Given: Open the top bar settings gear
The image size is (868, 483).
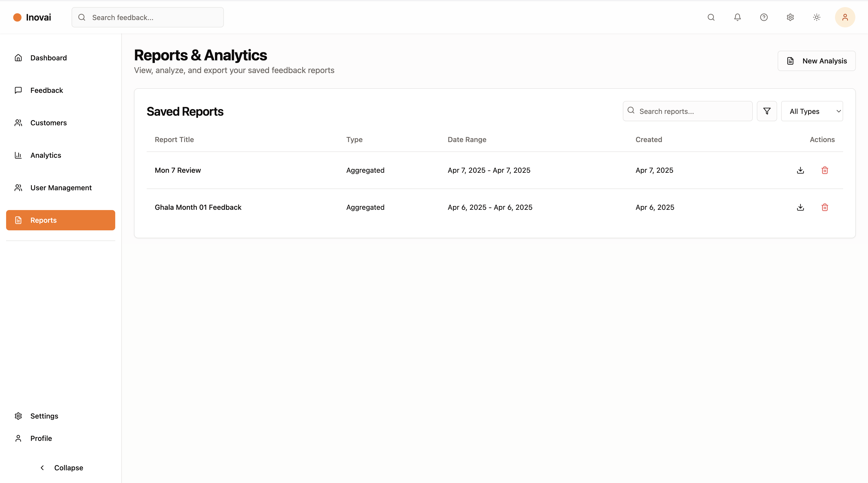Looking at the screenshot, I should [x=790, y=17].
